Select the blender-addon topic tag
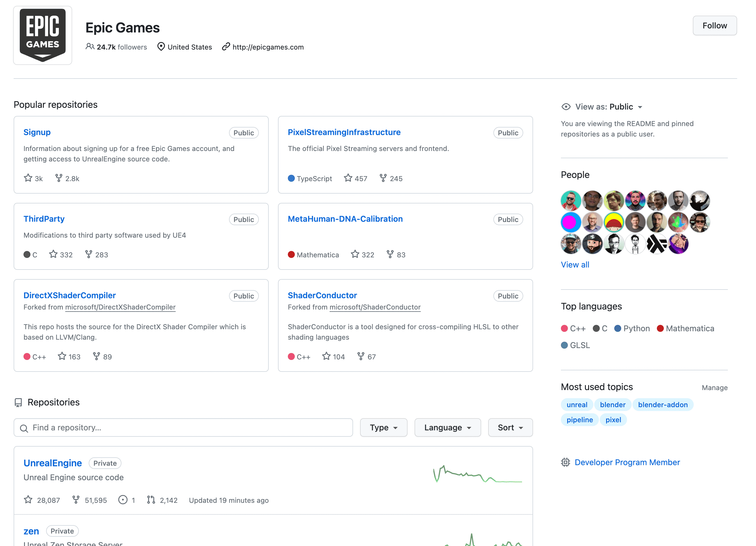This screenshot has height=546, width=756. coord(662,405)
